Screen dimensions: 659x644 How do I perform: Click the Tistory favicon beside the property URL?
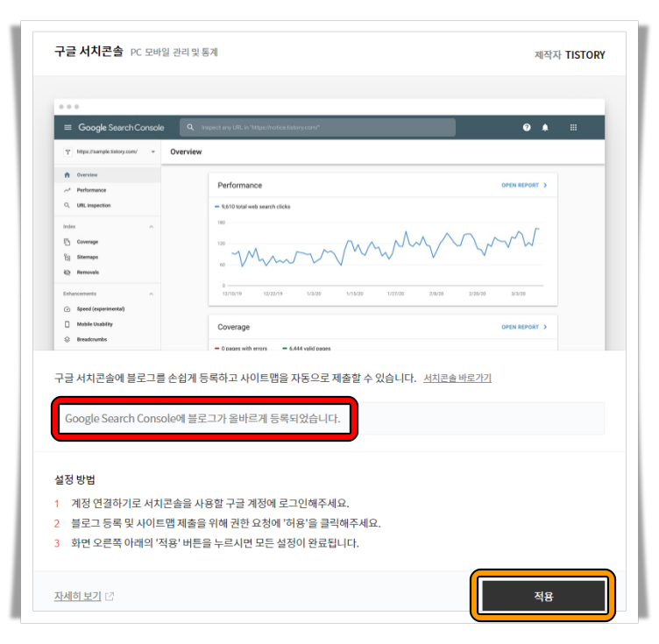(x=67, y=152)
